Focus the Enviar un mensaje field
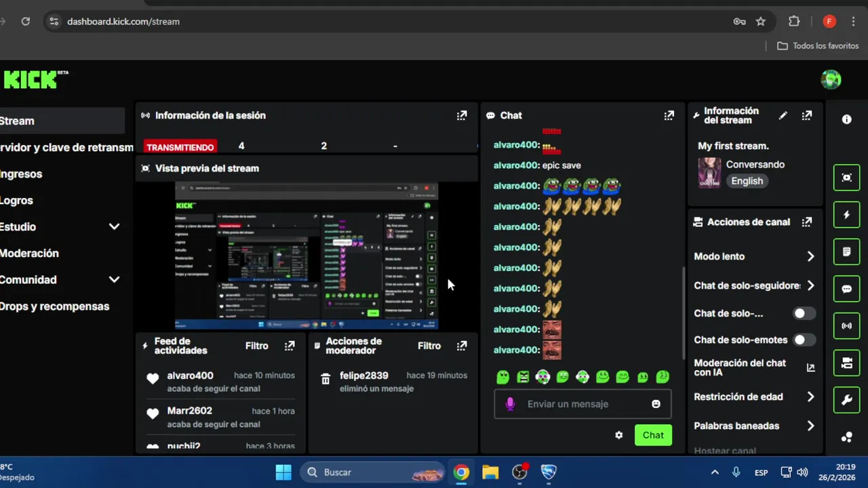The width and height of the screenshot is (868, 488). [583, 404]
